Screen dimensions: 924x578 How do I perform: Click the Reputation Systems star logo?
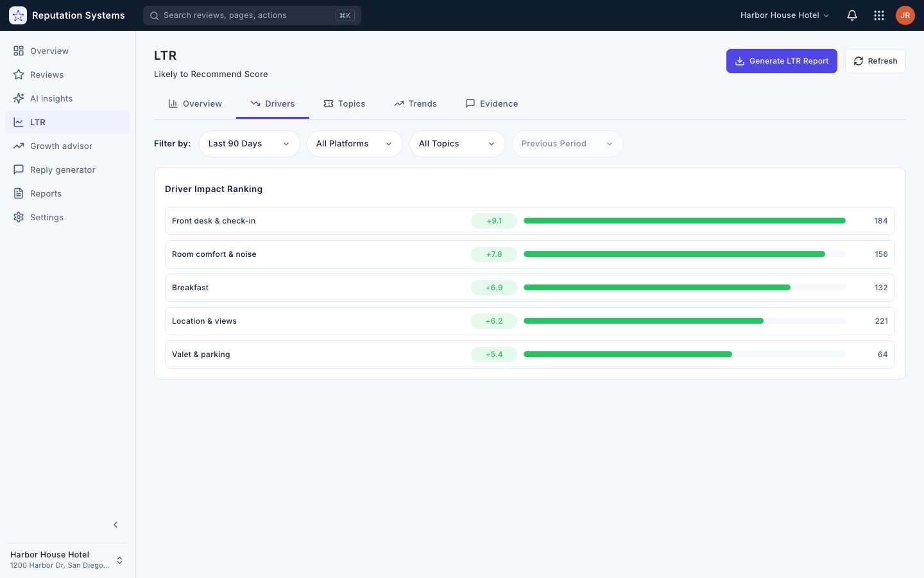(18, 15)
